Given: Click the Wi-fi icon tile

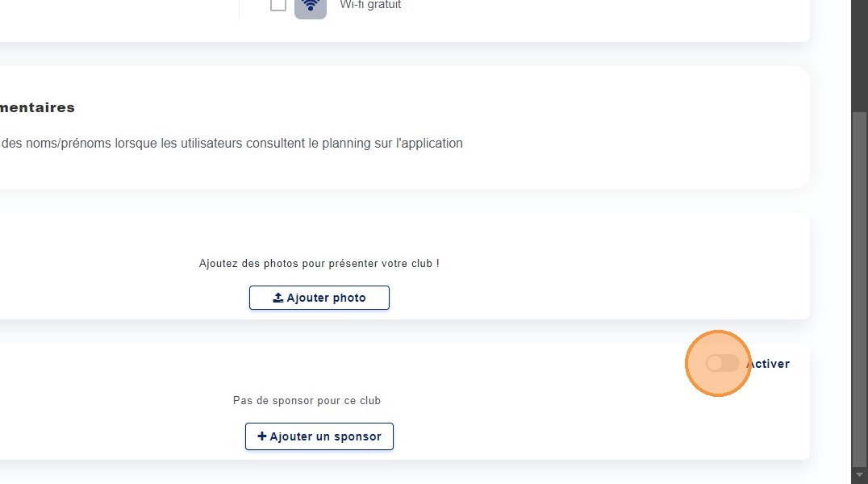Looking at the screenshot, I should pyautogui.click(x=311, y=6).
